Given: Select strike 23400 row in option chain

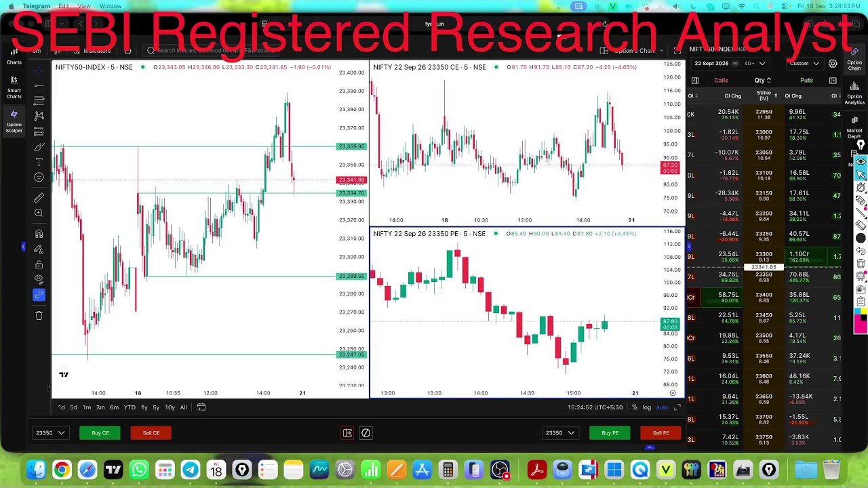Looking at the screenshot, I should tap(764, 298).
